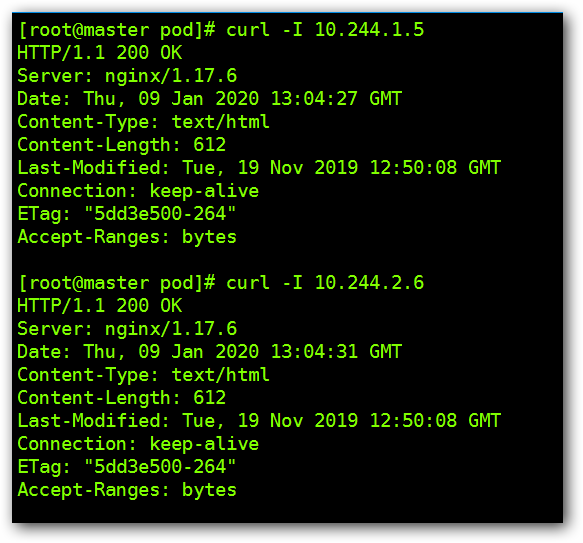Click the first HTTP/1.1 200 OK line
Image resolution: width=583 pixels, height=543 pixels.
coord(100,53)
